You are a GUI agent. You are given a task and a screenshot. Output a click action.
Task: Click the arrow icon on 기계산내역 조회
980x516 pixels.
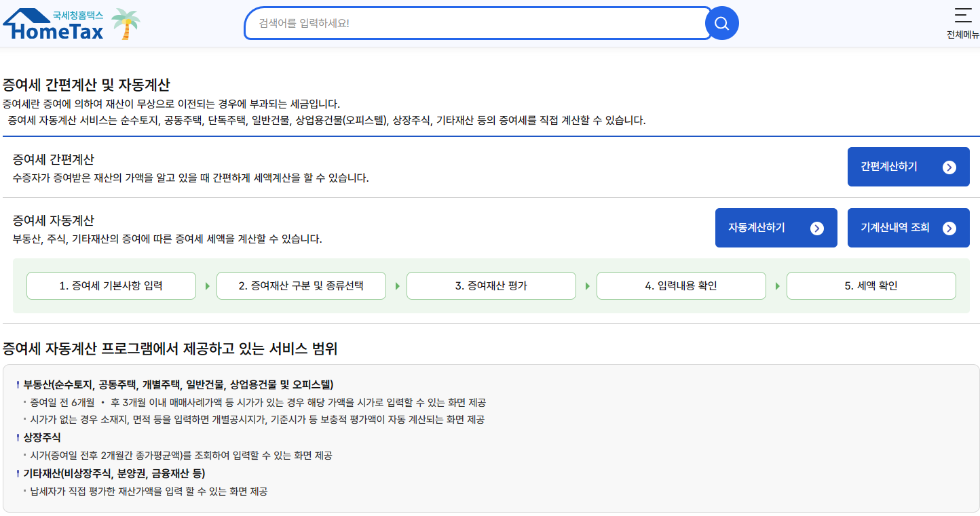(x=949, y=229)
